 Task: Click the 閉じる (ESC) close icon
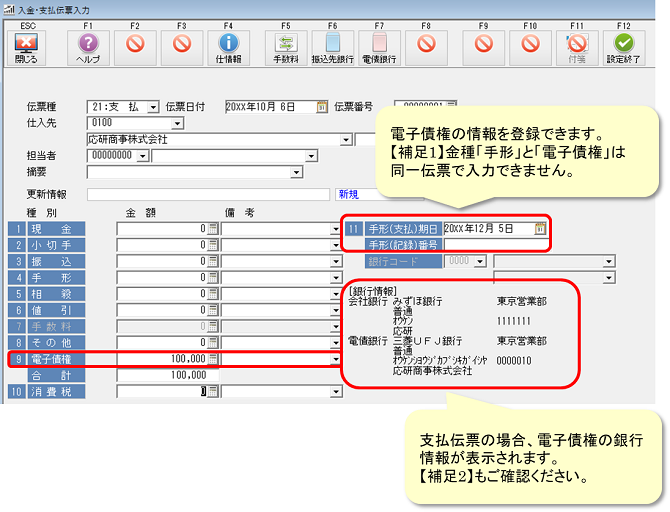[x=27, y=43]
